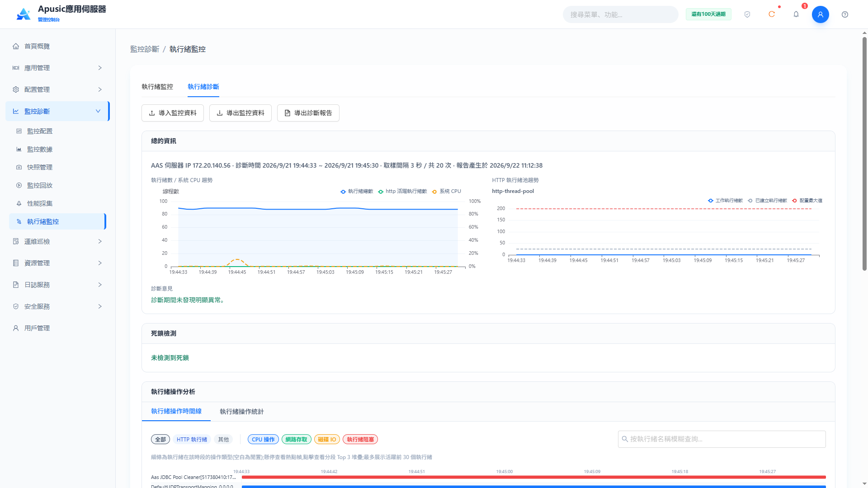Open 監控數據 submenu item

tap(58, 149)
